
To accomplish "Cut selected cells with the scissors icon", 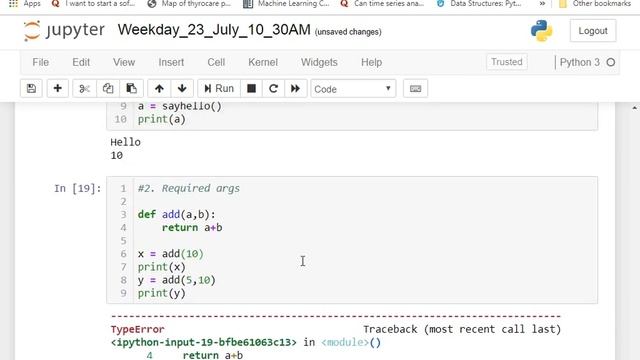I will (84, 89).
